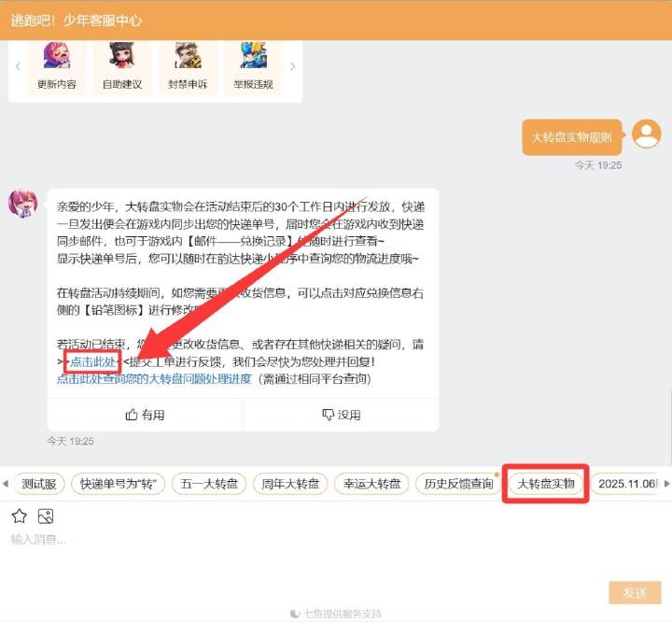The width and height of the screenshot is (672, 622).
Task: Select the 大转盘实物 quick tag
Action: [546, 484]
